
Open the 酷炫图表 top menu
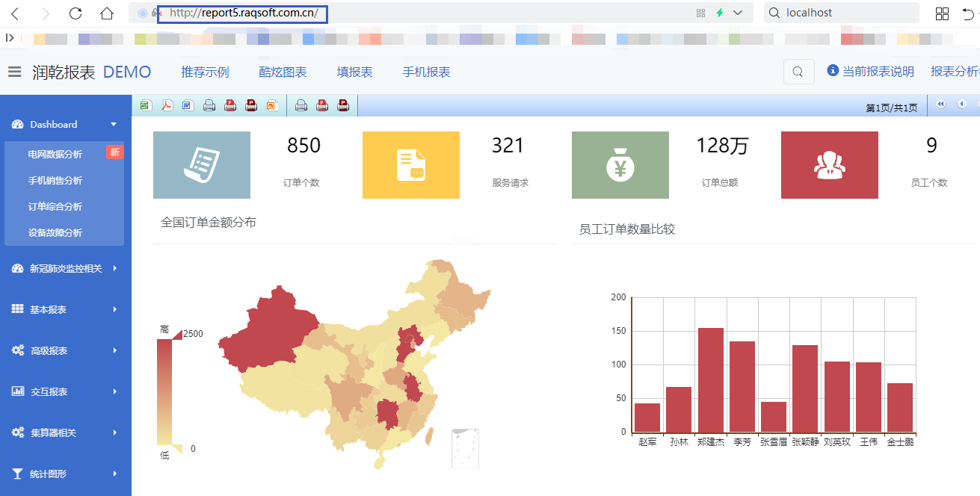click(x=283, y=72)
